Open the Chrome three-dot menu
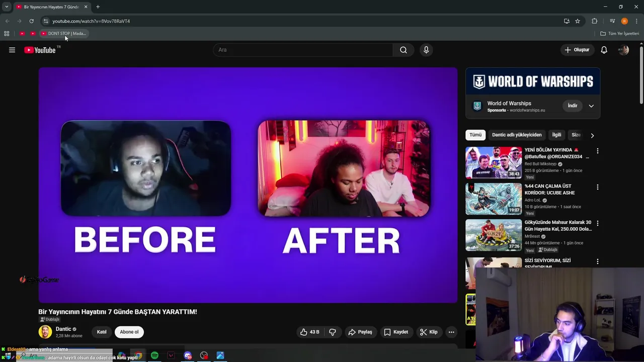This screenshot has width=644, height=362. (x=636, y=21)
